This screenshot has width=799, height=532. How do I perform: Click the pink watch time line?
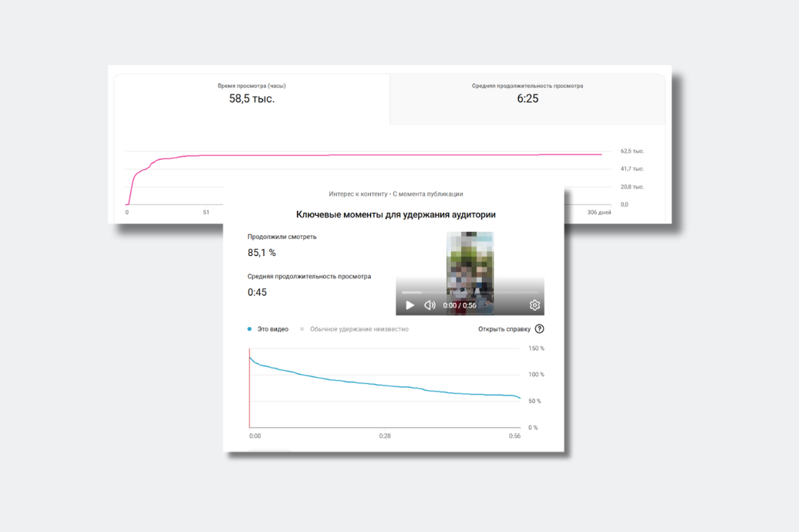[x=386, y=155]
